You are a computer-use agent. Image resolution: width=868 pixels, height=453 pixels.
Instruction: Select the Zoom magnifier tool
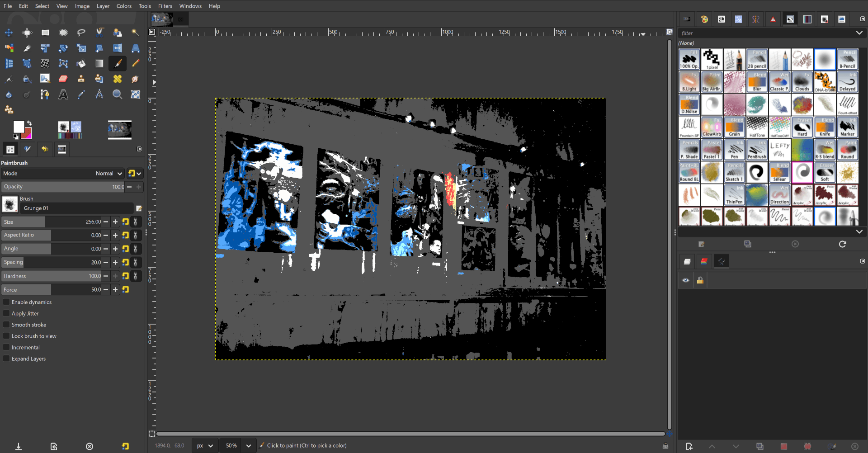118,94
